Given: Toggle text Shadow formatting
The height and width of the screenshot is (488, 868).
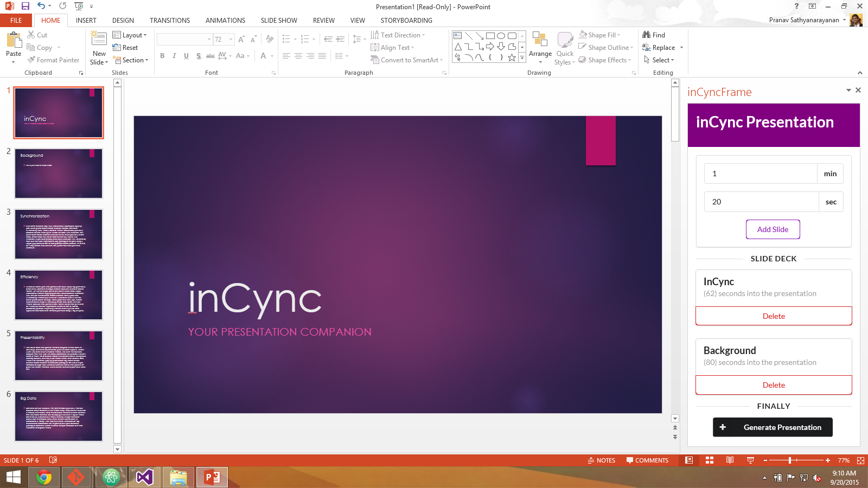Looking at the screenshot, I should pyautogui.click(x=199, y=56).
